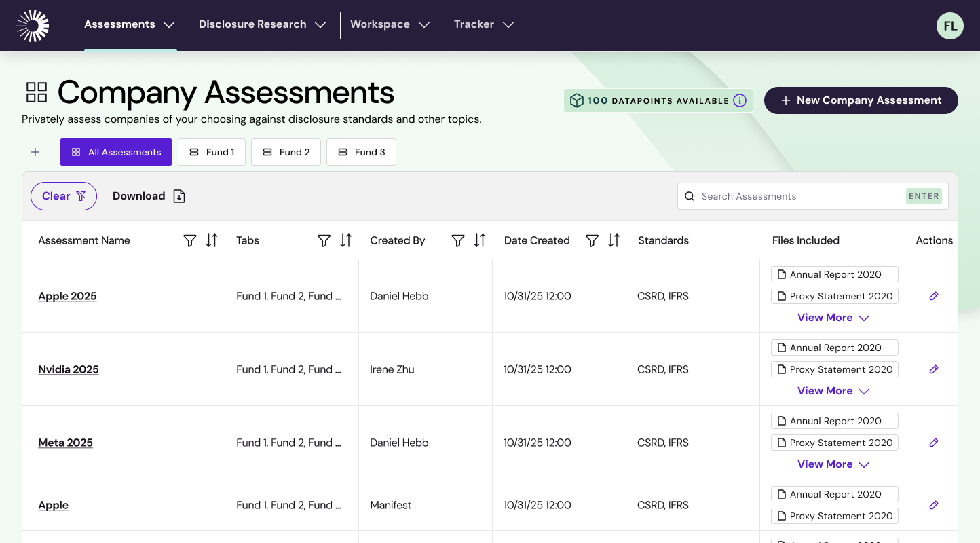Click the info icon next to datapoints available

(740, 100)
